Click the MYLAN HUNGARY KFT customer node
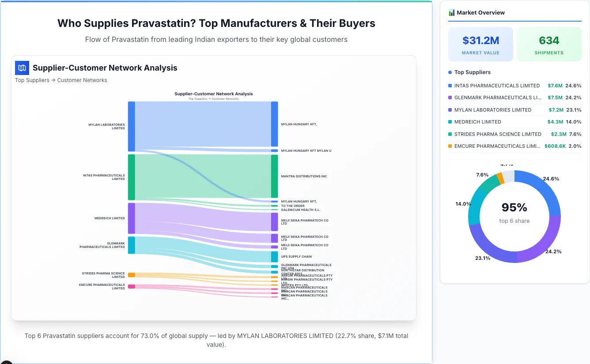Image resolution: width=590 pixels, height=364 pixels. pyautogui.click(x=274, y=124)
